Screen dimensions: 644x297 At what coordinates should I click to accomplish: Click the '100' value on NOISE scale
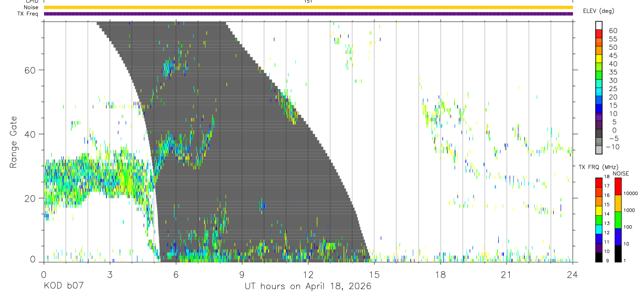pyautogui.click(x=629, y=227)
